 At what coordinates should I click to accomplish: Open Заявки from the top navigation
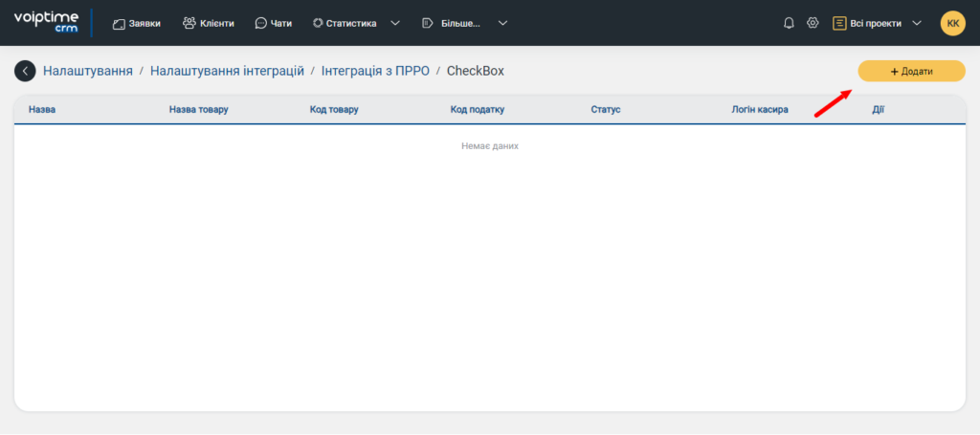point(137,23)
